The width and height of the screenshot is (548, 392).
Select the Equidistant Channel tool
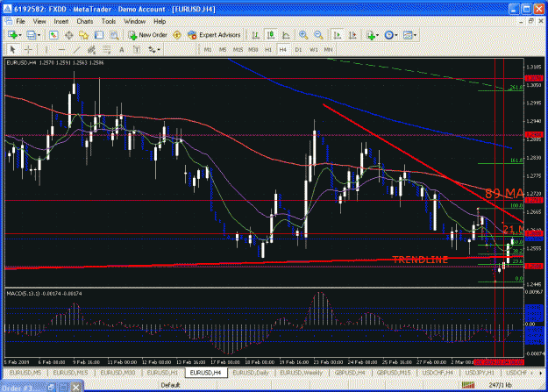point(91,50)
